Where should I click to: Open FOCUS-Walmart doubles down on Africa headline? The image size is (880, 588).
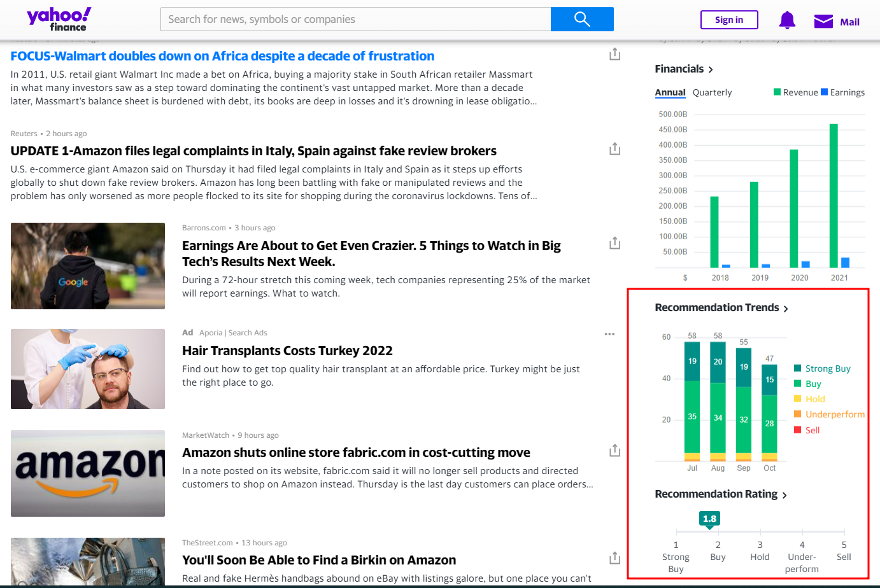[222, 56]
